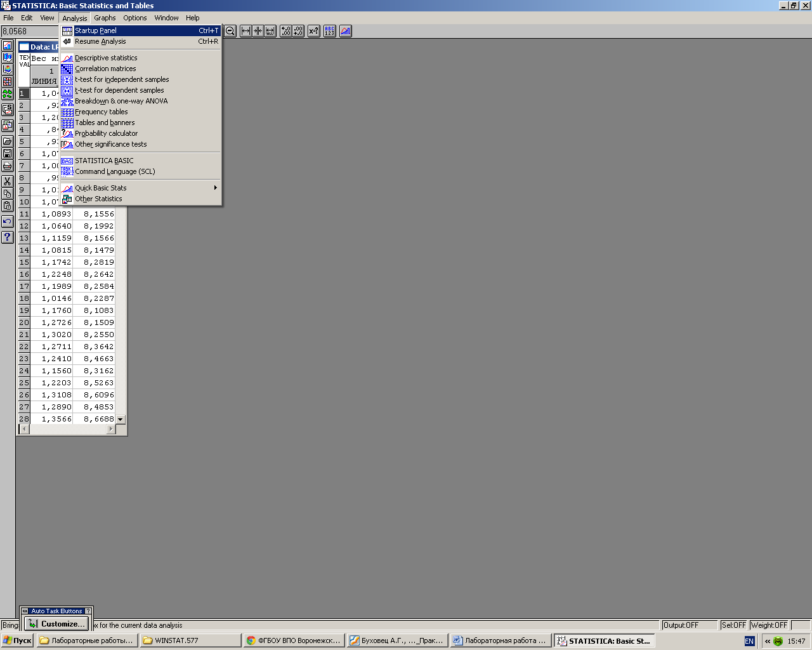
Task: Select Startup Panel in Analysis menu
Action: [140, 30]
